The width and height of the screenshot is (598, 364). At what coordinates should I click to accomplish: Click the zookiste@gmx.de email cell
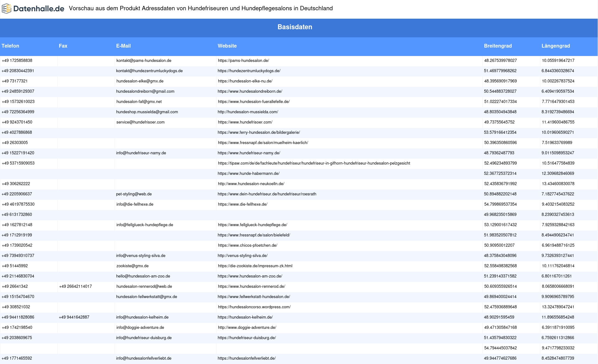click(x=132, y=266)
